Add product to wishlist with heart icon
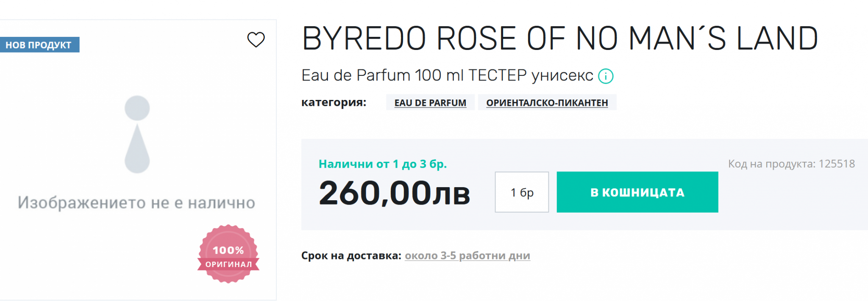868x301 pixels. (256, 40)
